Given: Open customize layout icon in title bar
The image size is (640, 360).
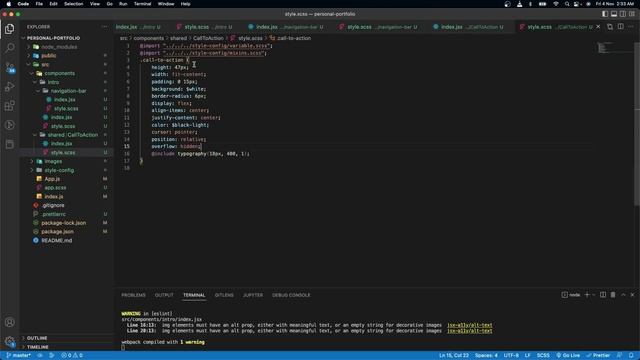Looking at the screenshot, I should coord(632,14).
